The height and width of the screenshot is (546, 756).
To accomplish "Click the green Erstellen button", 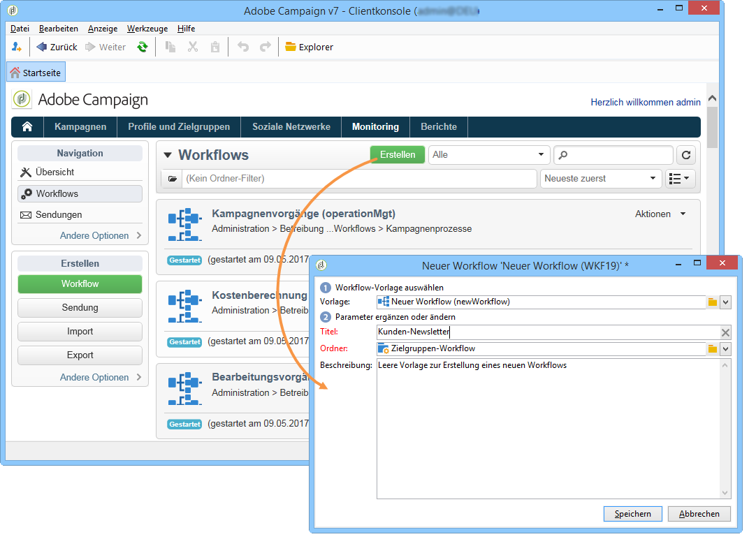I will tap(398, 155).
